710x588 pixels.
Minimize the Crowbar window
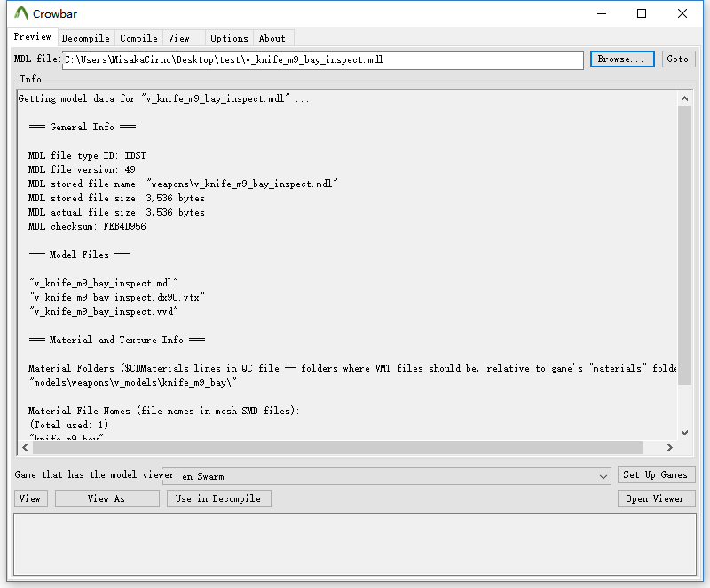[x=602, y=13]
